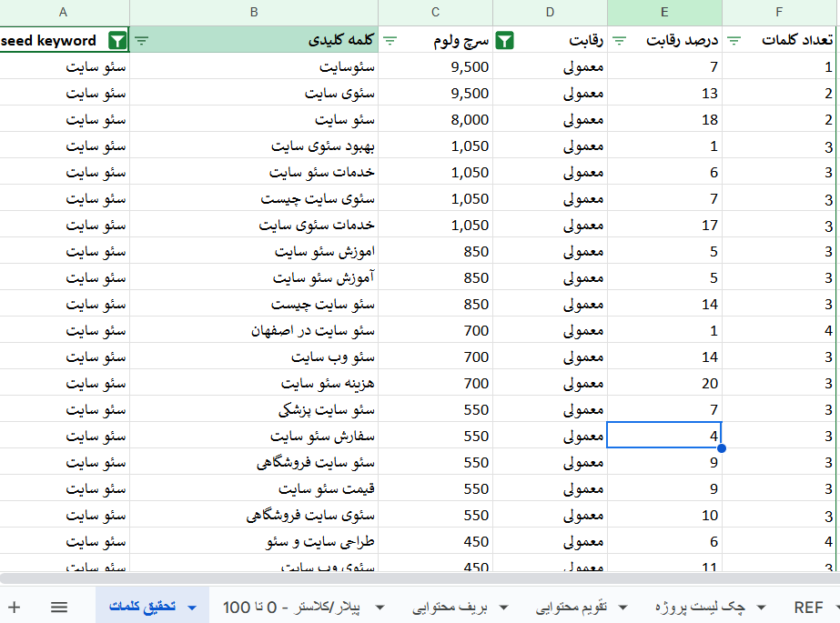Open the active filter on seed keyword column
The image size is (840, 623).
tap(117, 40)
